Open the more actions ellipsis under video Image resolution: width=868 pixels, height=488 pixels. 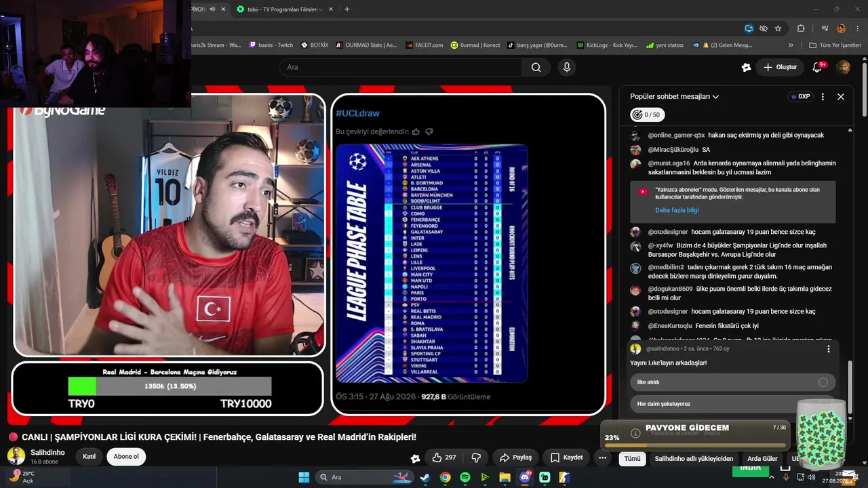pyautogui.click(x=602, y=457)
